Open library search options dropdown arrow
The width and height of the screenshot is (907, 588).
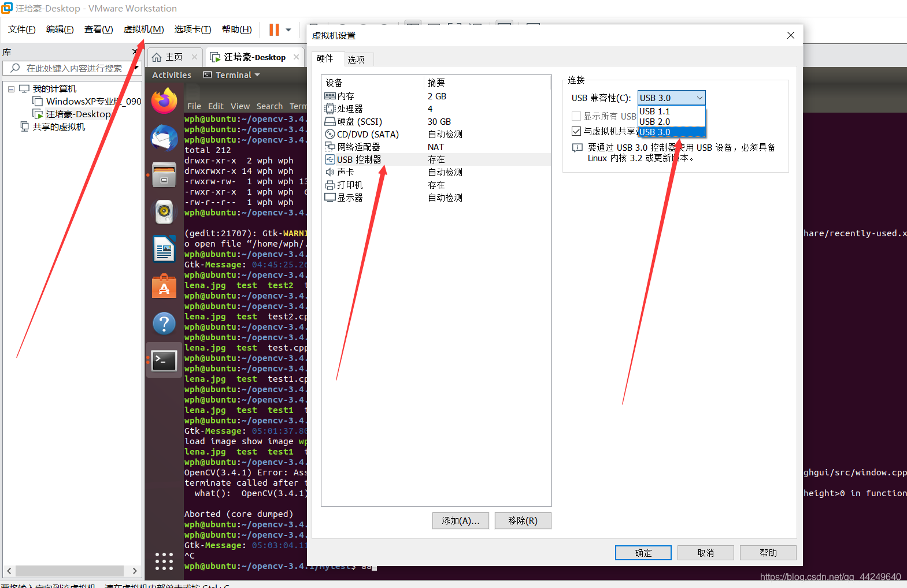click(136, 68)
